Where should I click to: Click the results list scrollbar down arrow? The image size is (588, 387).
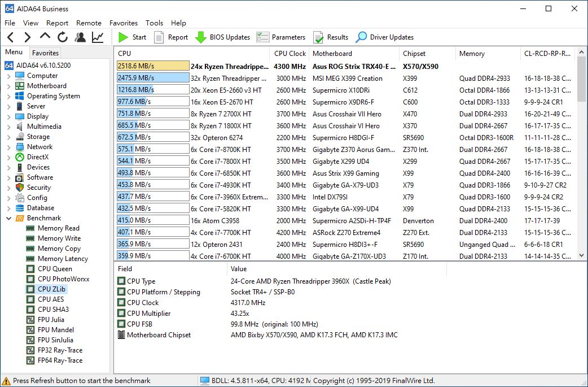point(581,255)
